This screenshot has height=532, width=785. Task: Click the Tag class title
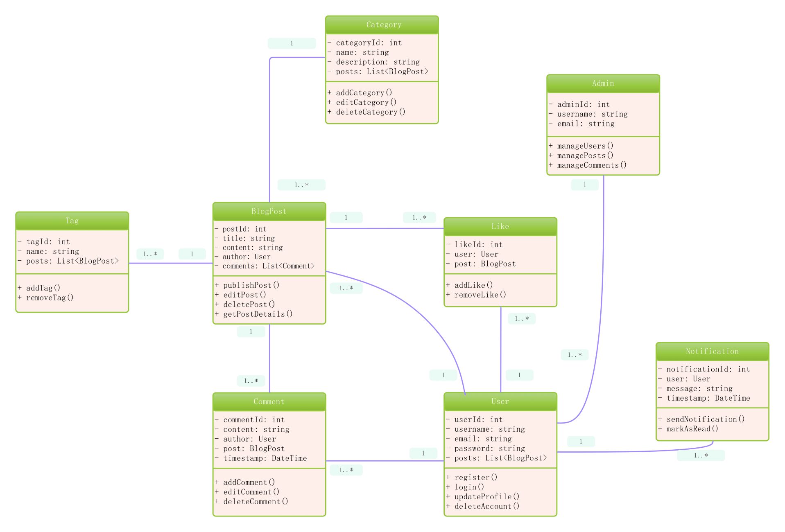tap(72, 221)
